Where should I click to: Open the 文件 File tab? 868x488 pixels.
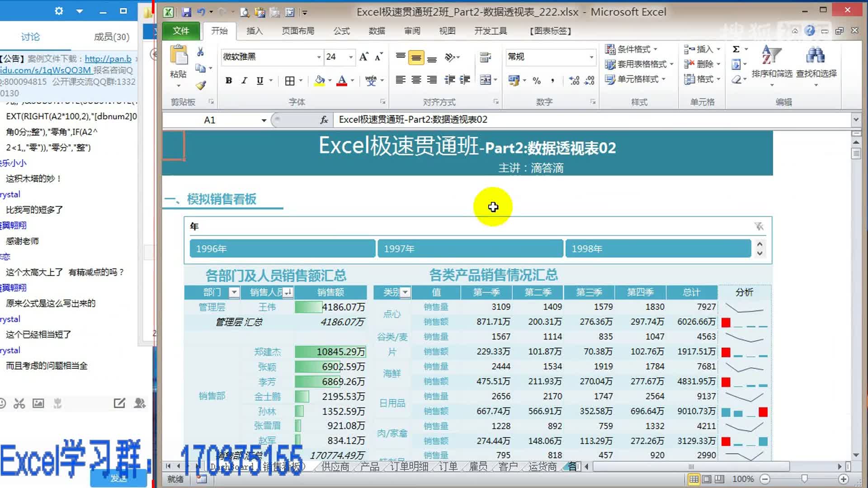pos(181,31)
